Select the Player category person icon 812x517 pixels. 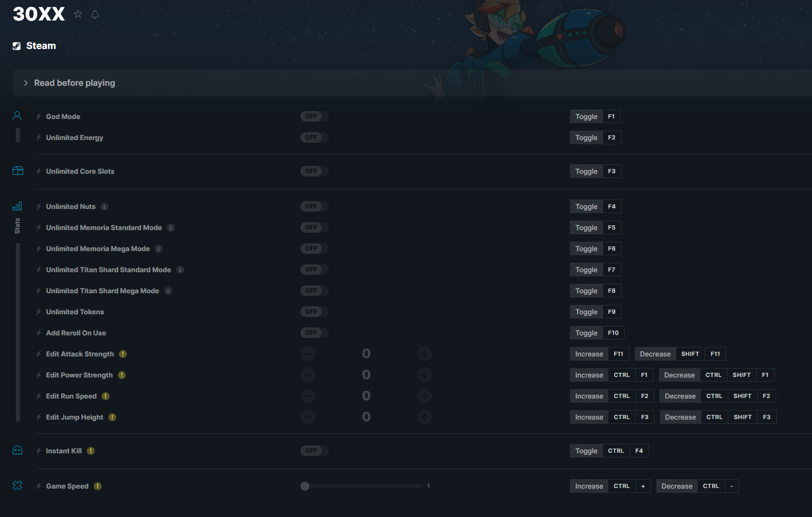17,116
